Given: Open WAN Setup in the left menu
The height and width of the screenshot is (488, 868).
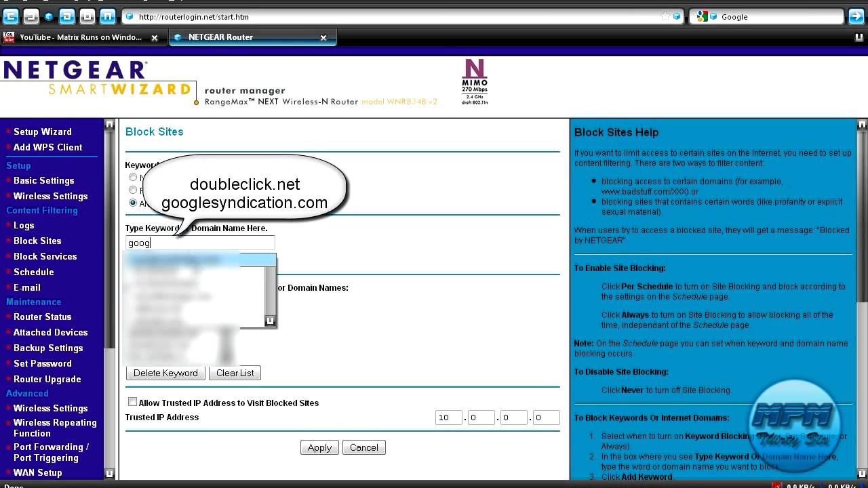Looking at the screenshot, I should (x=37, y=472).
